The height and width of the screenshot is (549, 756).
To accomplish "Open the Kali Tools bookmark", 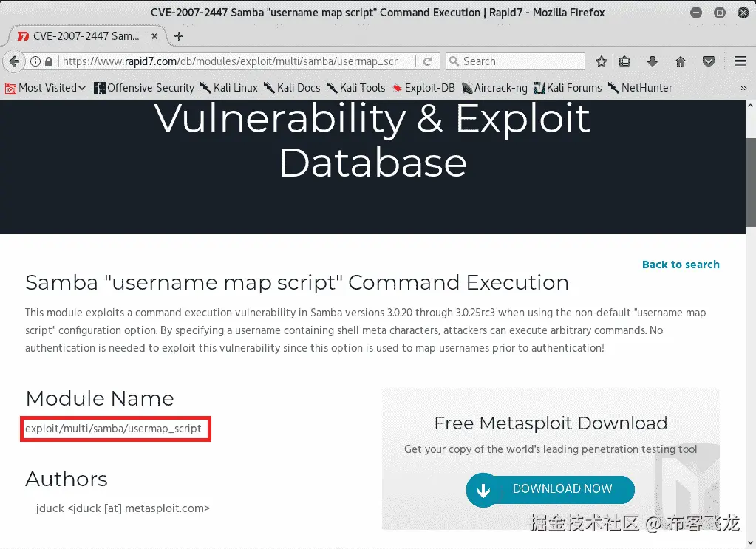I will coord(356,88).
